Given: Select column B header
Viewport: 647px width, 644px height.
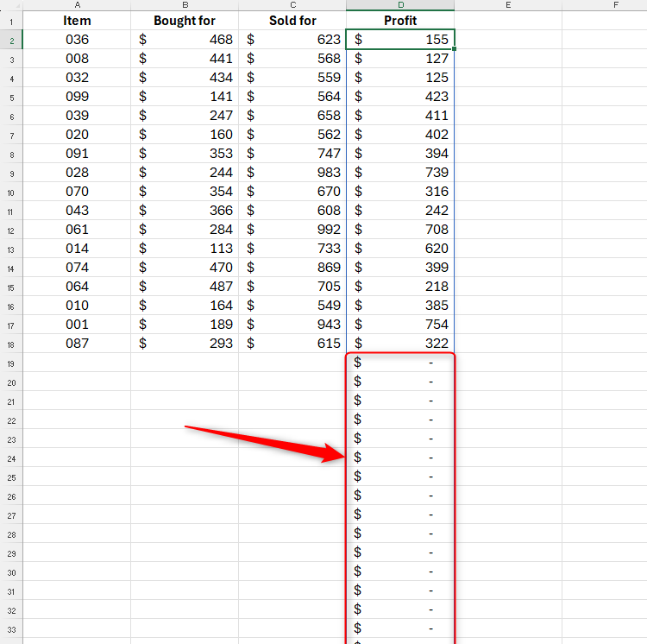Looking at the screenshot, I should 185,5.
